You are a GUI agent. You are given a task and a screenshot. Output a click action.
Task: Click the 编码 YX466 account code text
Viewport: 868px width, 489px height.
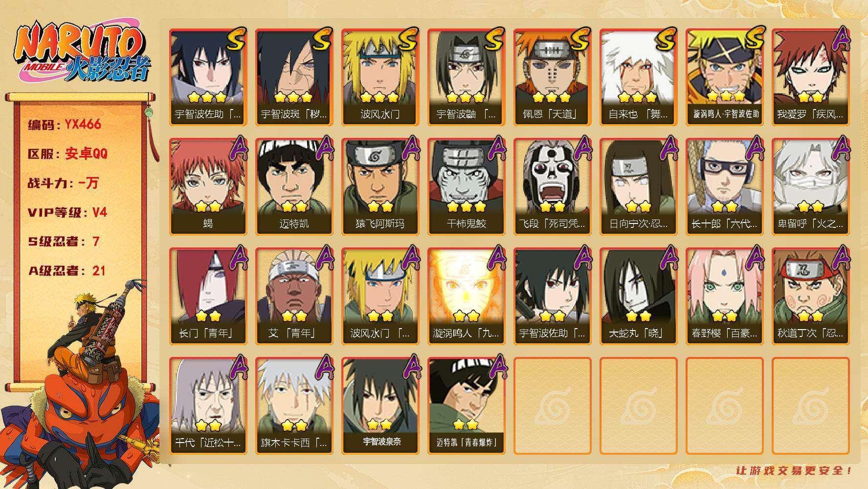pyautogui.click(x=65, y=124)
